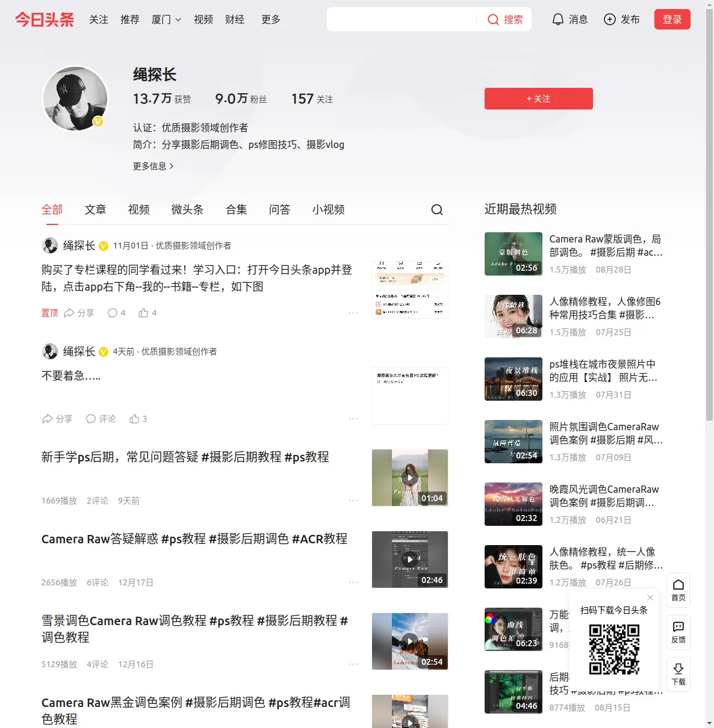Image resolution: width=714 pixels, height=728 pixels.
Task: Play the 新手学ps后期 video thumbnail
Action: 410,478
